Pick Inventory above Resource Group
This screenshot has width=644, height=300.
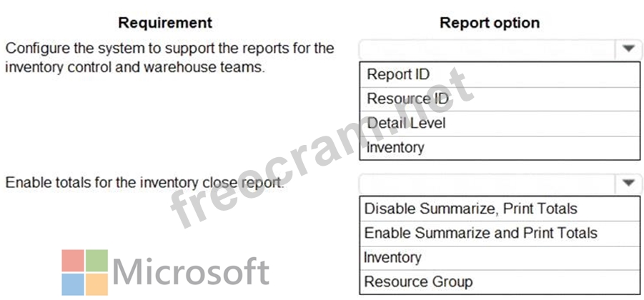(x=500, y=257)
